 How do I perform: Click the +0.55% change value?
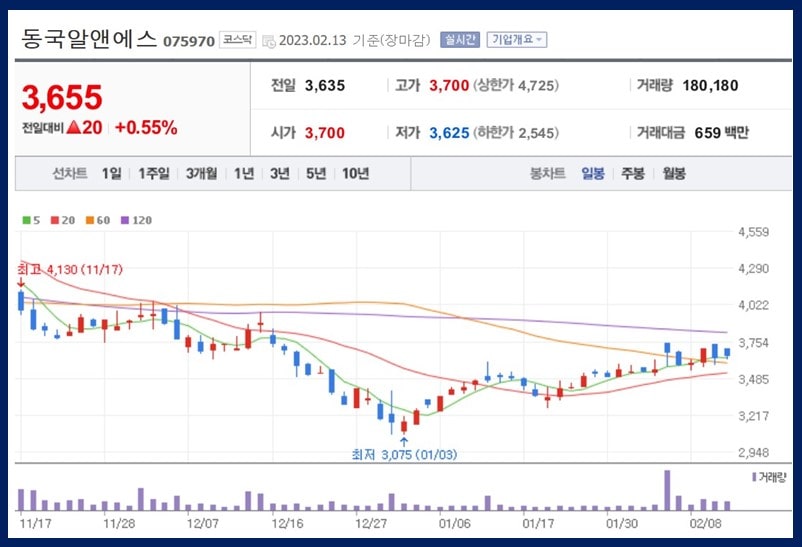(146, 127)
